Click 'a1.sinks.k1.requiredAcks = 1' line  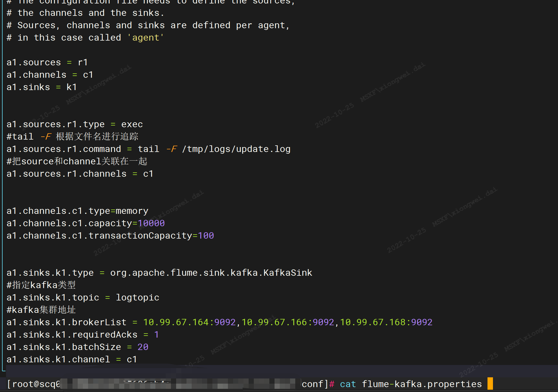pos(83,335)
